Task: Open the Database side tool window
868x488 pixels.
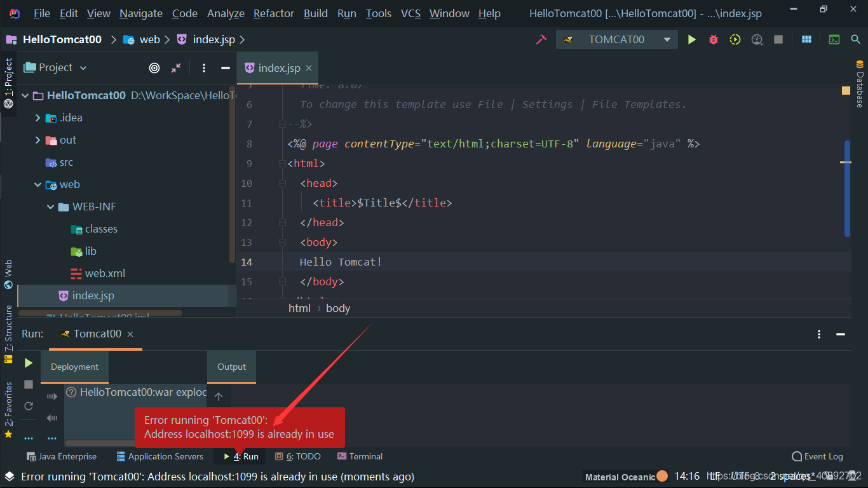Action: coord(860,84)
